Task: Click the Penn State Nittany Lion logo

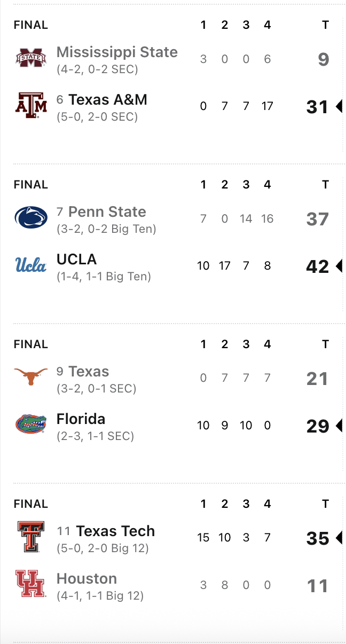Action: coord(31,218)
